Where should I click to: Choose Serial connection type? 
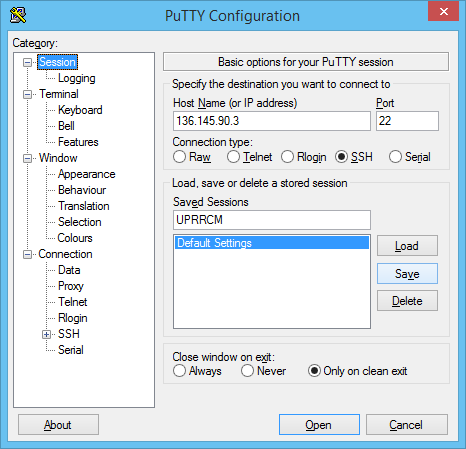point(410,157)
